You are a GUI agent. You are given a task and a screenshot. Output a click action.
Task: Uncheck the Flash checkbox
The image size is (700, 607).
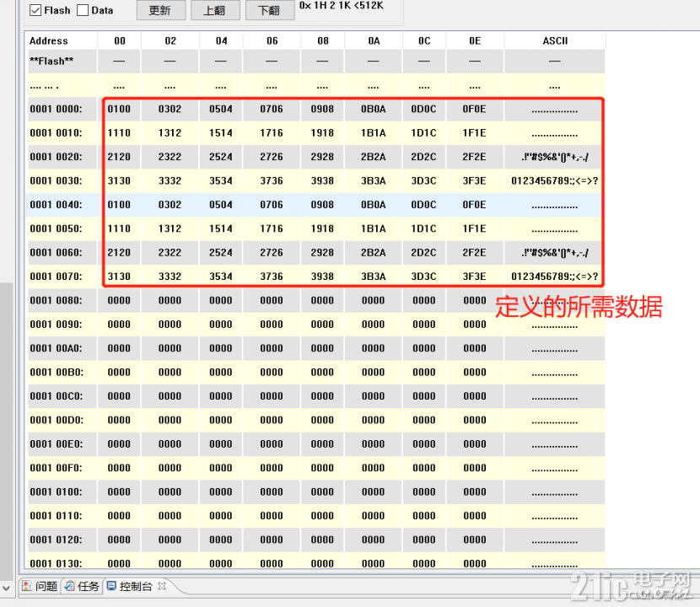tap(35, 10)
